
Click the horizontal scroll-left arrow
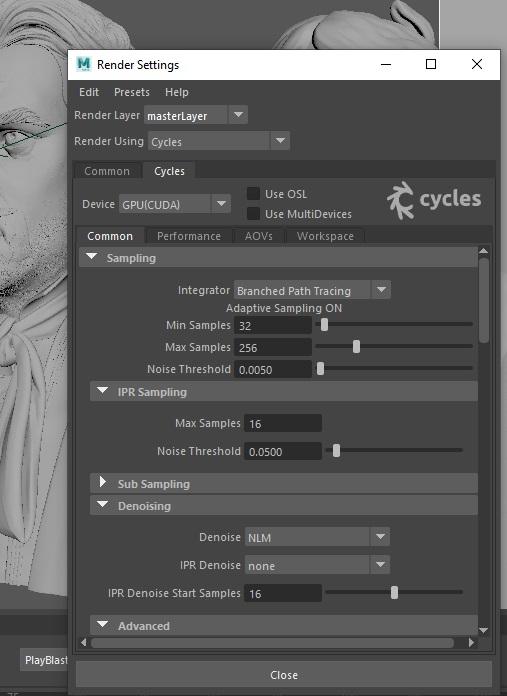pos(84,642)
